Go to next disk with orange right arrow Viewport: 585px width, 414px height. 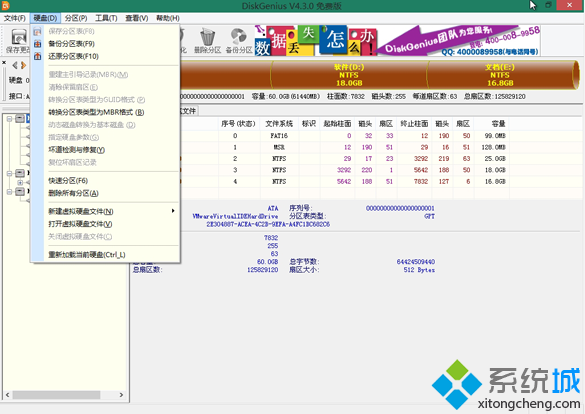tap(24, 66)
